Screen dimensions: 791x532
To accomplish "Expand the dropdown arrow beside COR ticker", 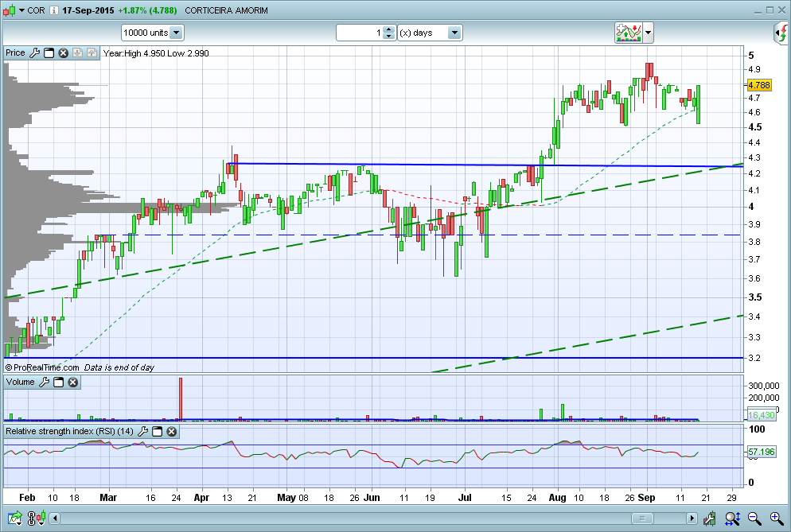I will pos(21,10).
